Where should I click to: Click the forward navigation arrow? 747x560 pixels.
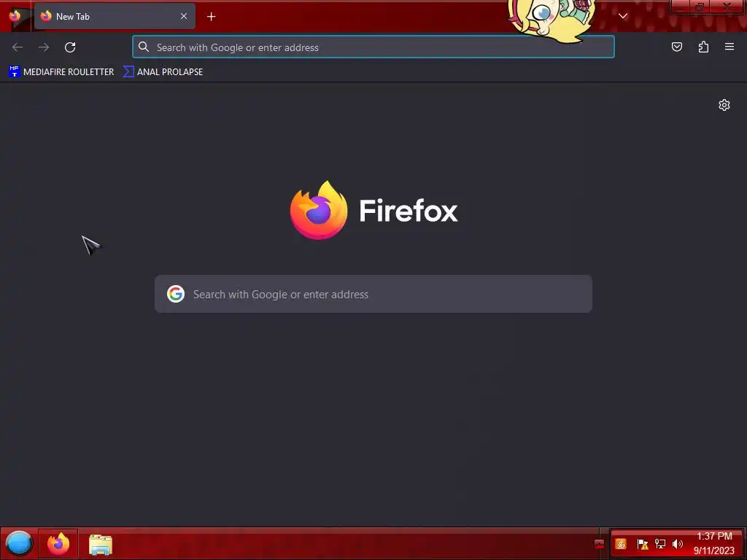coord(44,47)
